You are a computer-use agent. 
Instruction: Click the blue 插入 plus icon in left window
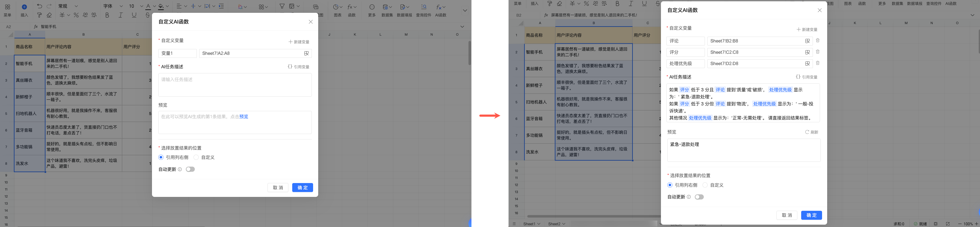24,7
